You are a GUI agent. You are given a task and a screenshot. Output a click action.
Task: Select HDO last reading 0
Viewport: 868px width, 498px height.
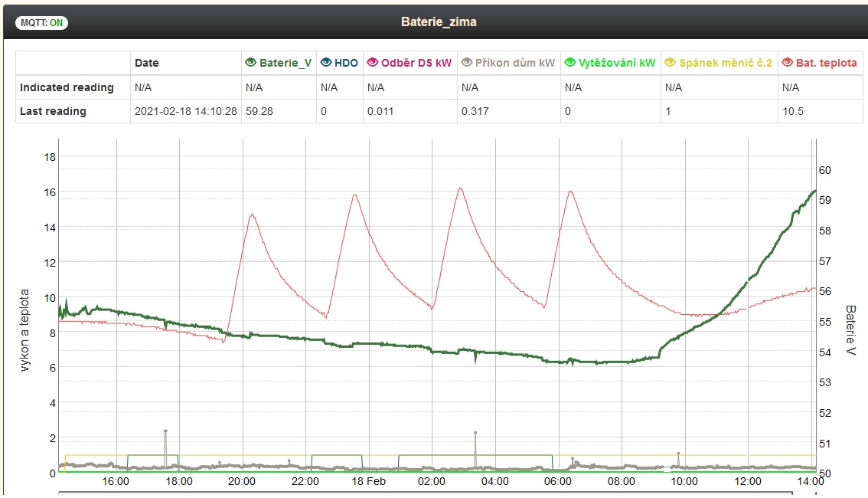(324, 111)
